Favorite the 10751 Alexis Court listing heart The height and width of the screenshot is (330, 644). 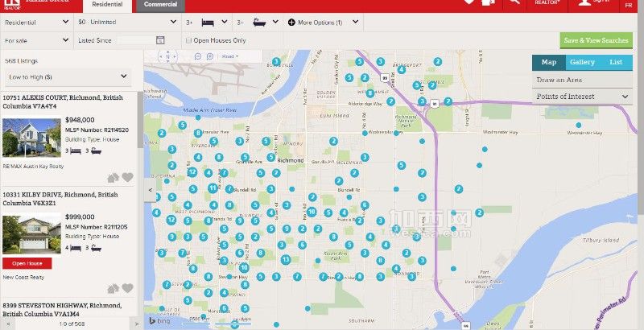pyautogui.click(x=128, y=177)
